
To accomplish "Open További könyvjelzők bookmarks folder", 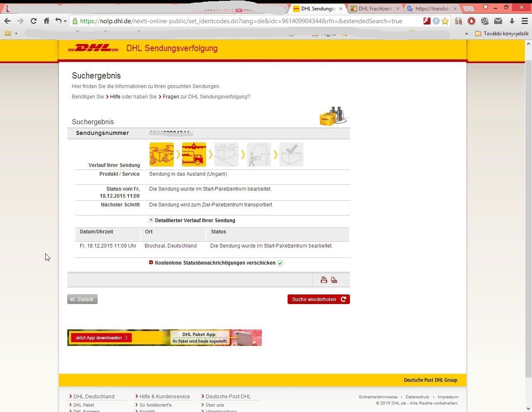I will [x=502, y=34].
